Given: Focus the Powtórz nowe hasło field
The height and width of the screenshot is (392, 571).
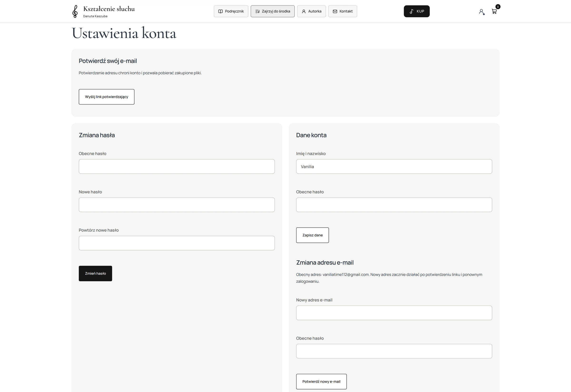Looking at the screenshot, I should [177, 243].
